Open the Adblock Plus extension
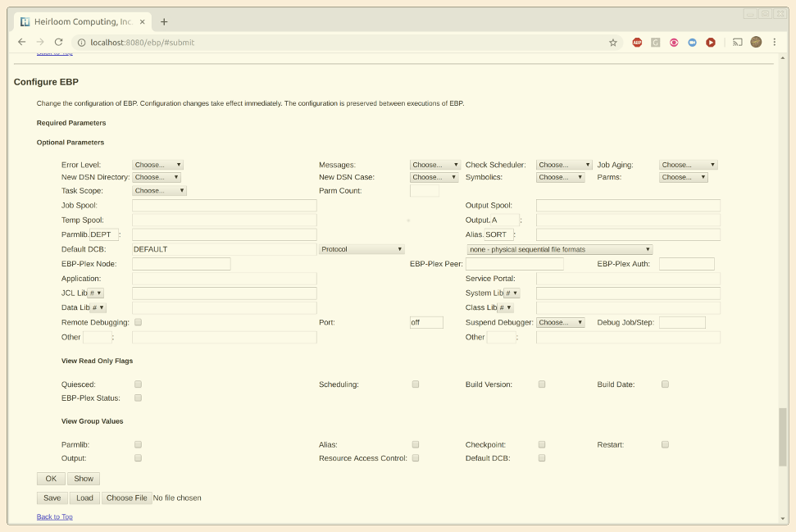Screen dimensions: 796x532 coord(637,43)
